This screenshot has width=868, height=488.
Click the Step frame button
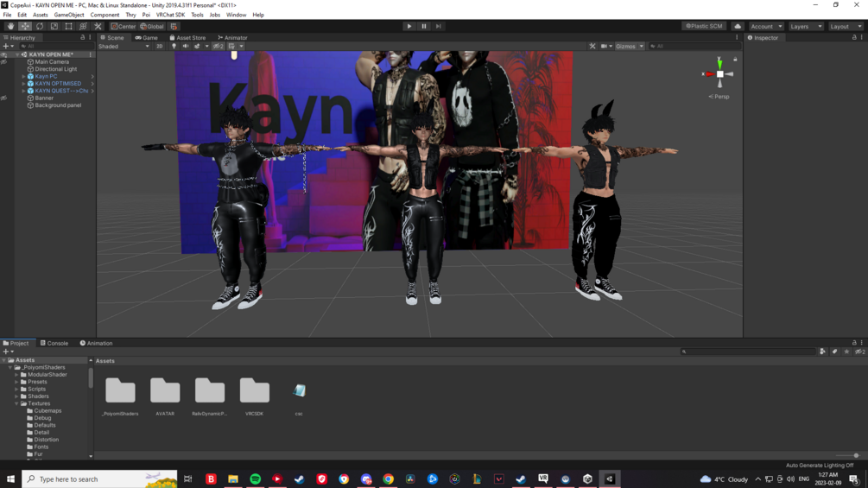[439, 26]
